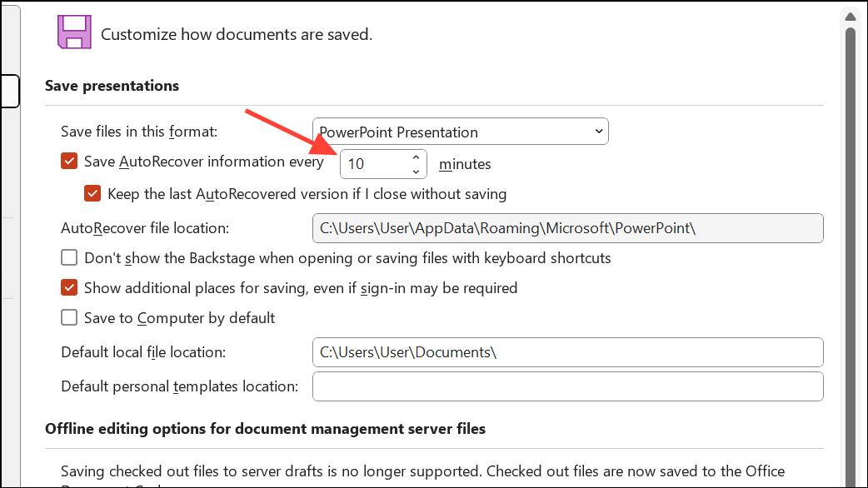
Task: Click the file format dropdown chevron
Action: pos(597,131)
